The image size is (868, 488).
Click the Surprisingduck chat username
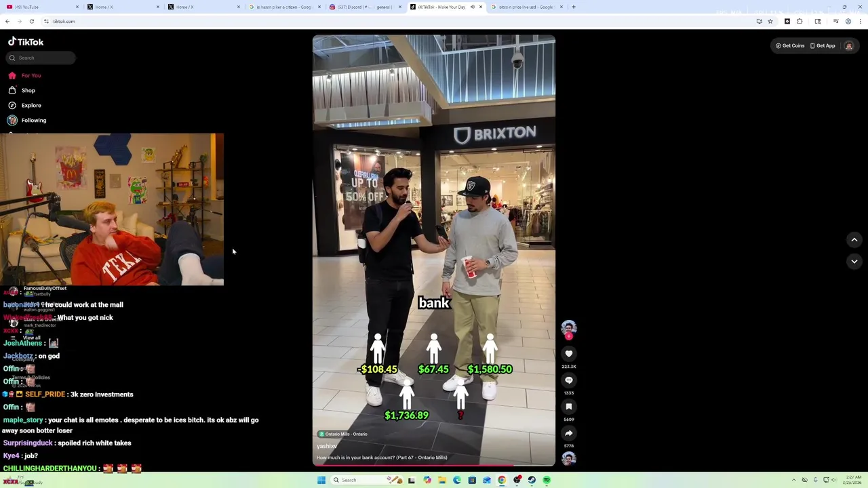(28, 443)
